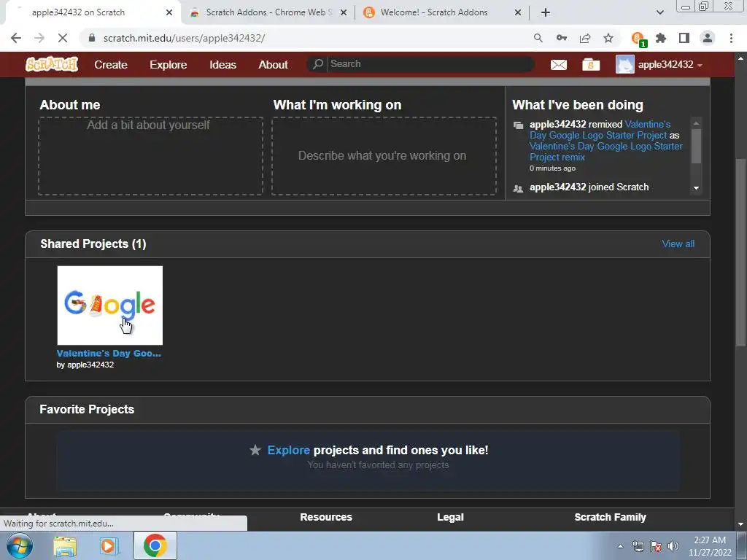Click the activity feed scrollbar thumb
This screenshot has height=560, width=747.
[x=696, y=146]
